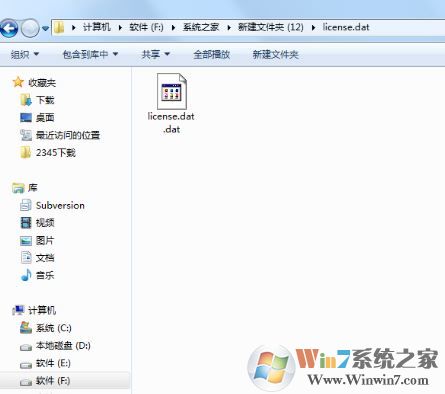Click the 库 libraries icon

click(18, 188)
